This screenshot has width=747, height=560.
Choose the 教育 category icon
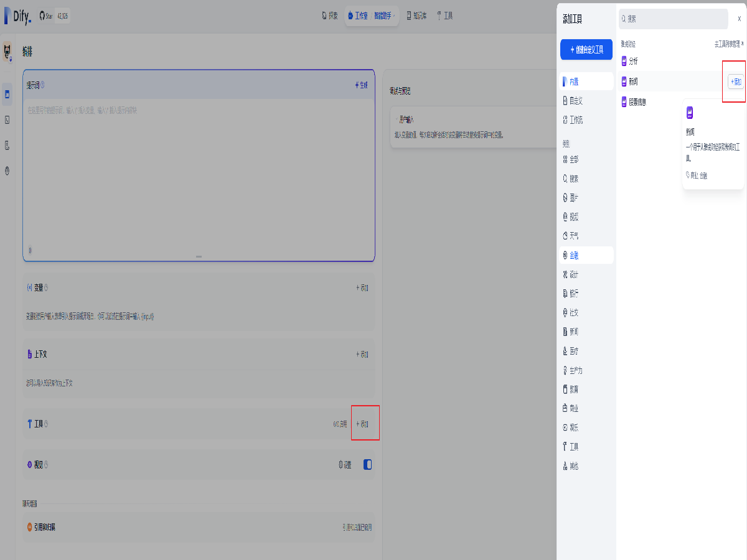pyautogui.click(x=565, y=390)
